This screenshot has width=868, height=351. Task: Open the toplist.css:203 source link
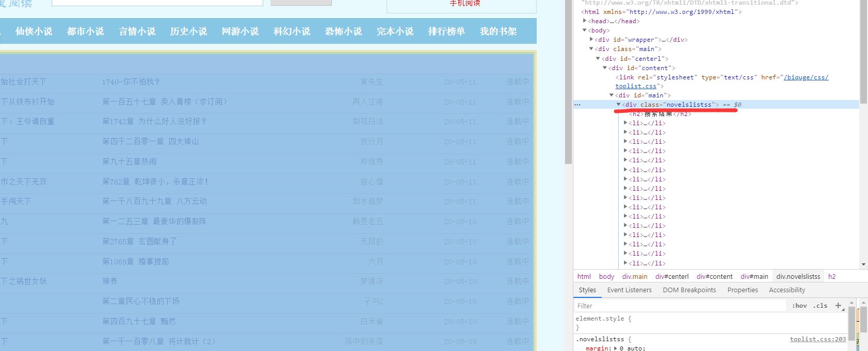pyautogui.click(x=817, y=339)
